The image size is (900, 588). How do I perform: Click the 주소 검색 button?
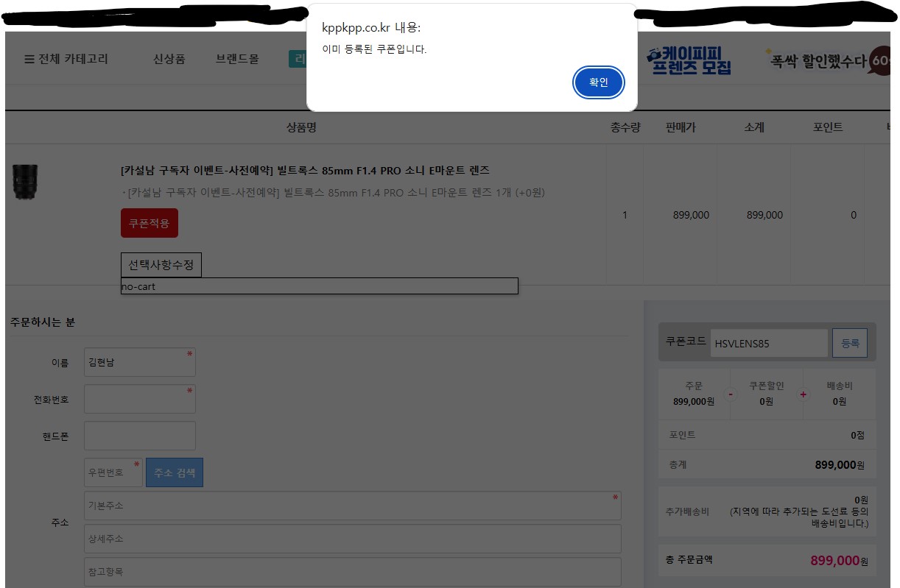pyautogui.click(x=175, y=472)
